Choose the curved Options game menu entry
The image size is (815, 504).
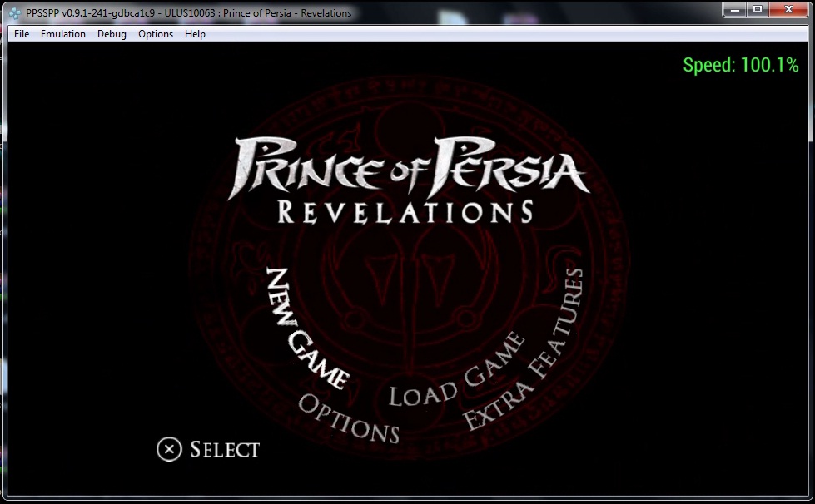(349, 418)
